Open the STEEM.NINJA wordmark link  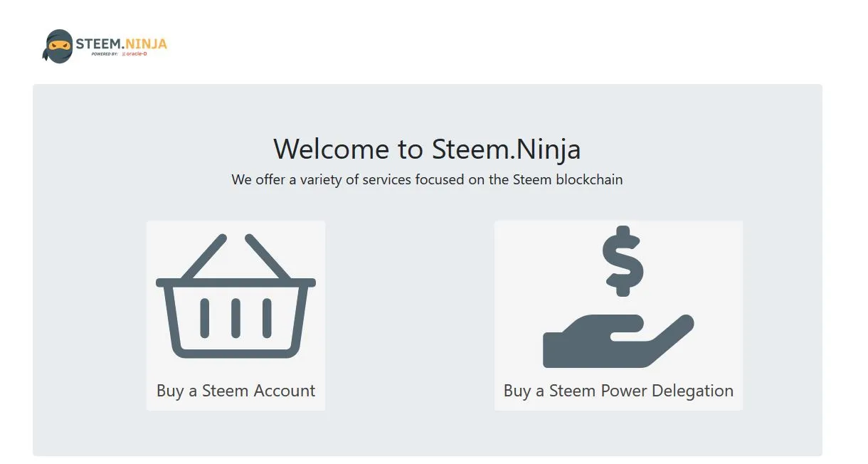click(x=121, y=44)
